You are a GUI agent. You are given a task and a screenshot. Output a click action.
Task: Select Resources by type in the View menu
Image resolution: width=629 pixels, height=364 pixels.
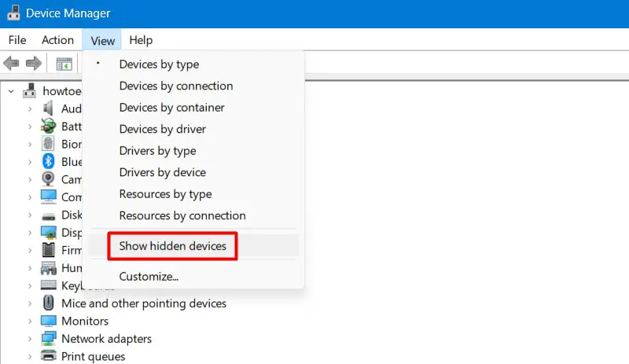[165, 194]
